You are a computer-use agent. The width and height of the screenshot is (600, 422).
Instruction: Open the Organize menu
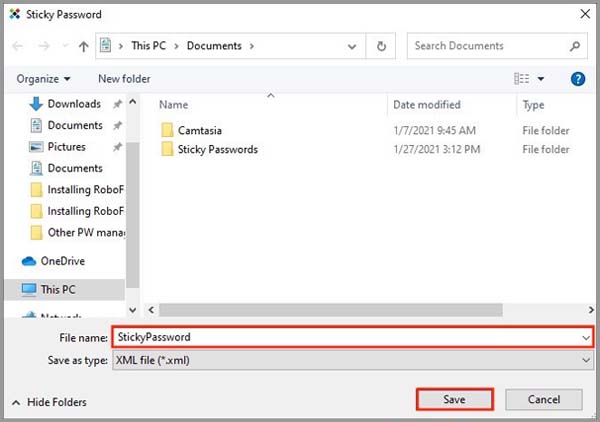coord(43,79)
